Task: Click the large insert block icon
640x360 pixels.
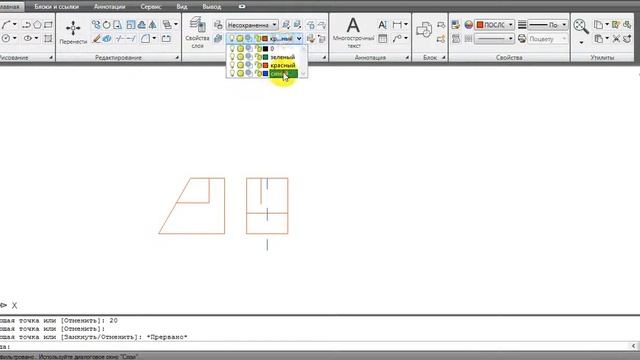Action: [x=424, y=30]
